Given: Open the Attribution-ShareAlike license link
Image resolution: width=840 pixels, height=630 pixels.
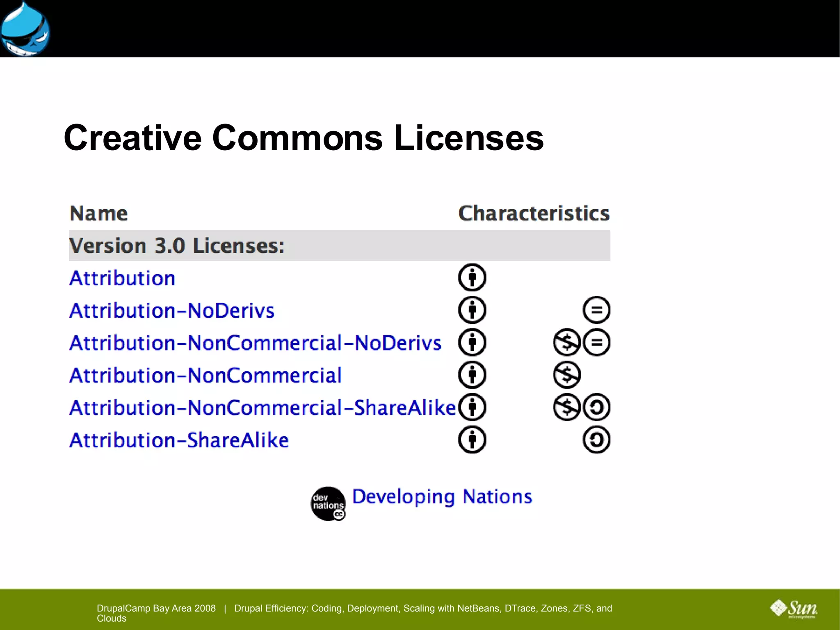Looking at the screenshot, I should coord(179,440).
